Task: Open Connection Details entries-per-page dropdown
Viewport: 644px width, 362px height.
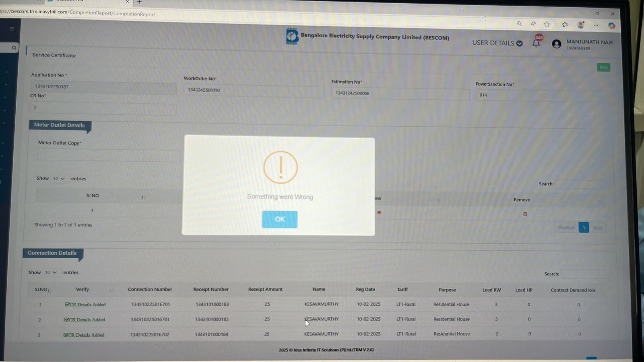Action: pyautogui.click(x=51, y=272)
